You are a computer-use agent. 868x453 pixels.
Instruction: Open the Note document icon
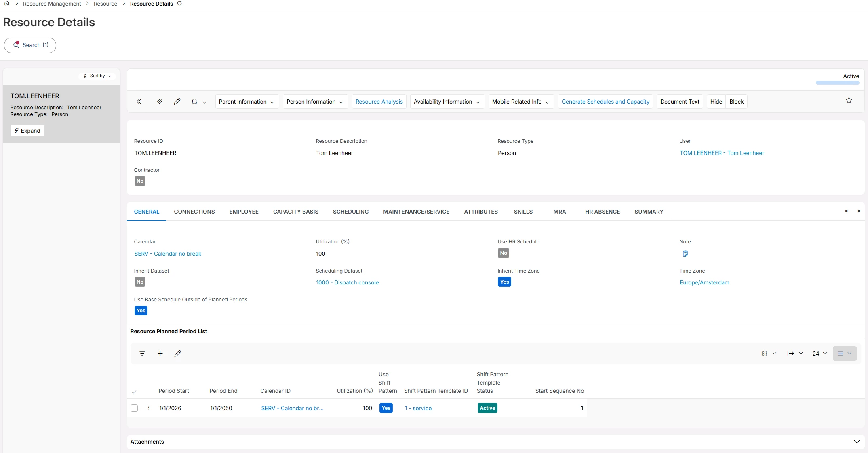point(685,254)
